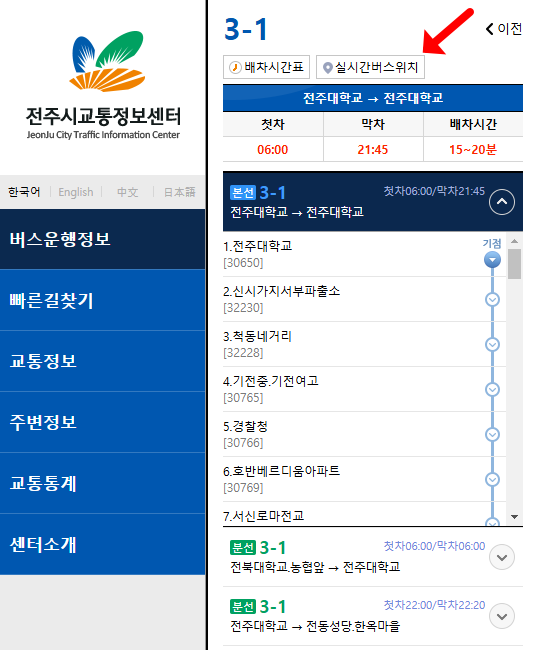
Task: Open the 교통통계 menu
Action: coord(102,483)
